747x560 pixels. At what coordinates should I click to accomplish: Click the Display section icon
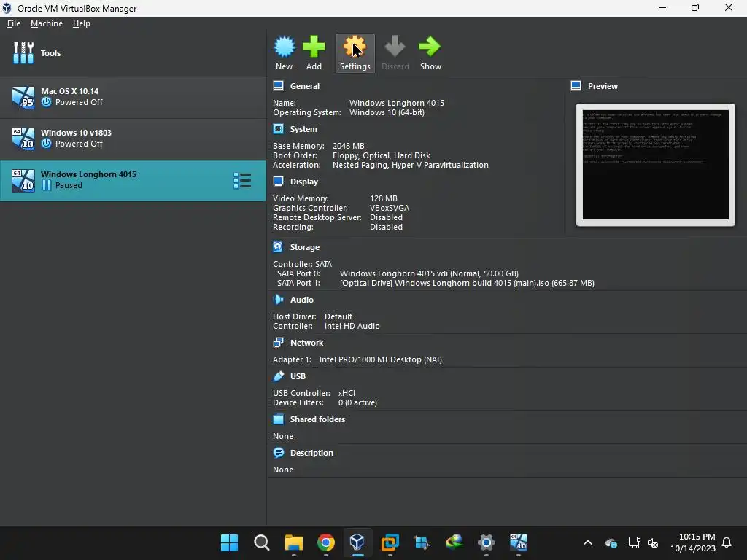(x=278, y=182)
